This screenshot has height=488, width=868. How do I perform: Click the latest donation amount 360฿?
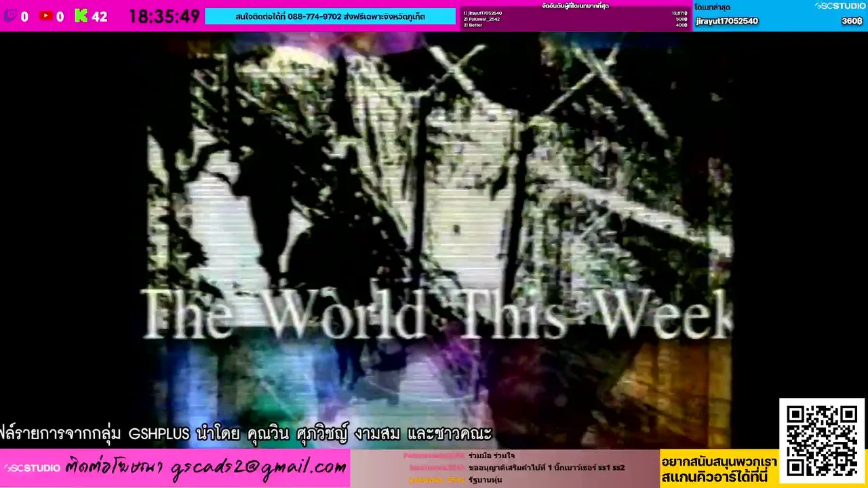pyautogui.click(x=852, y=21)
